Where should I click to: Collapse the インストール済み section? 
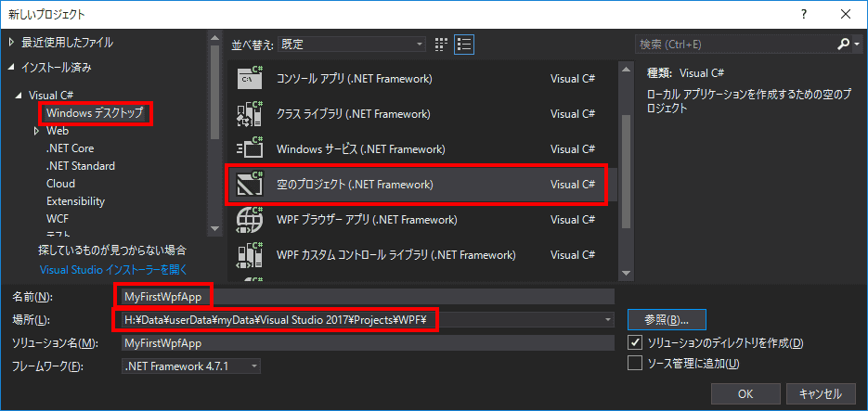tap(12, 68)
